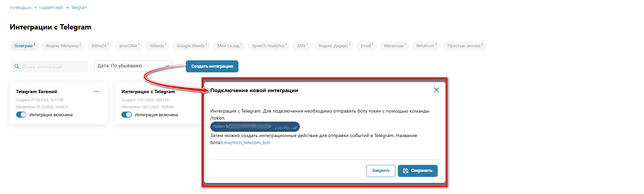Image resolution: width=644 pixels, height=194 pixels.
Task: Open the three-dot menu of Telegram Евгений
Action: point(97,91)
